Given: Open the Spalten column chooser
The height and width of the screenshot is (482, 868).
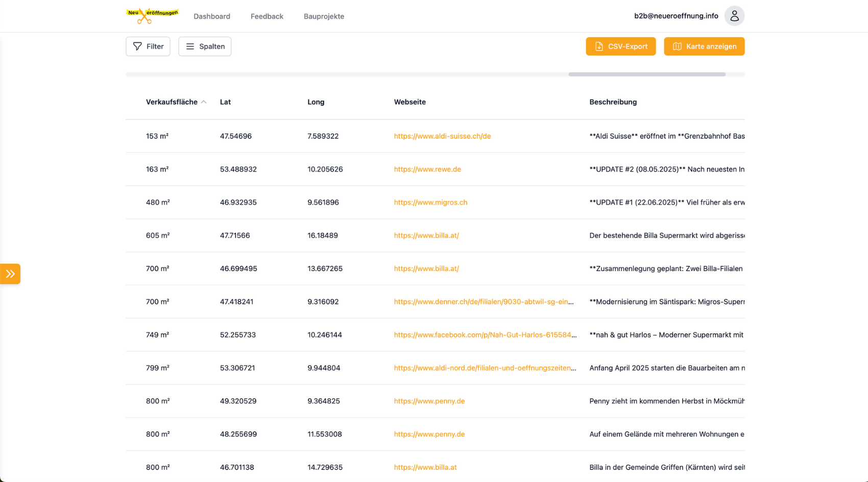Looking at the screenshot, I should [205, 46].
